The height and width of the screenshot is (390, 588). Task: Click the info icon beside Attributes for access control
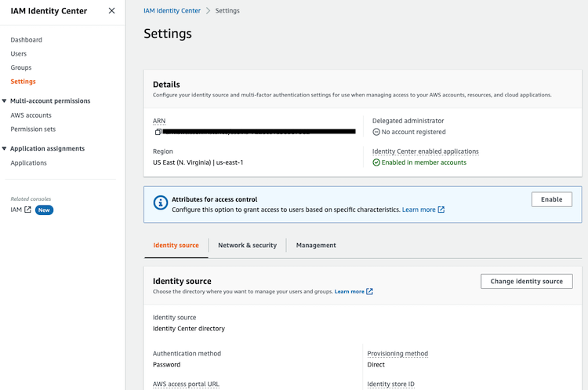tap(161, 203)
